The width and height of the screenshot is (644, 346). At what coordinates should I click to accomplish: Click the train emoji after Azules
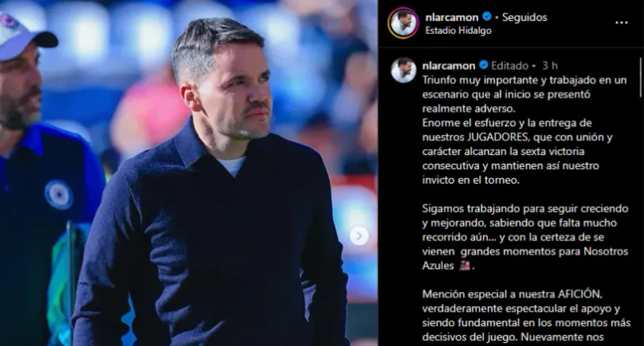click(464, 266)
